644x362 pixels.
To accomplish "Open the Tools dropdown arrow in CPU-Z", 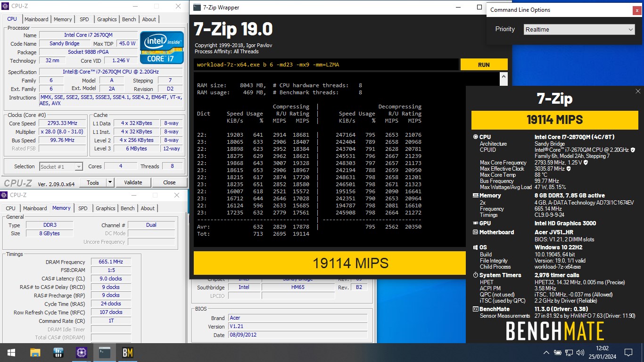I will point(110,182).
